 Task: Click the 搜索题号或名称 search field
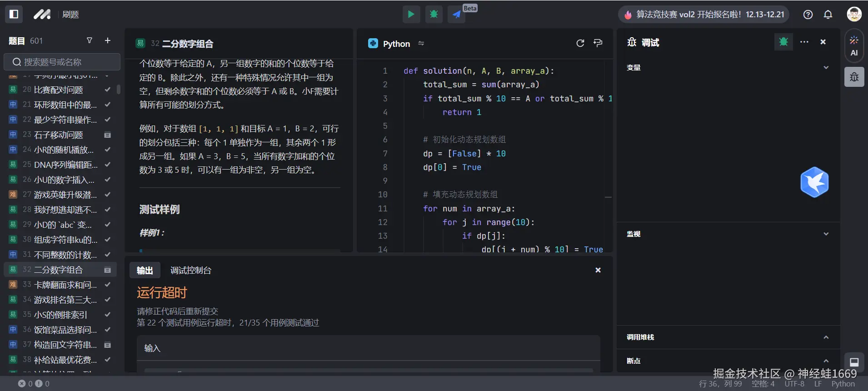pyautogui.click(x=62, y=62)
